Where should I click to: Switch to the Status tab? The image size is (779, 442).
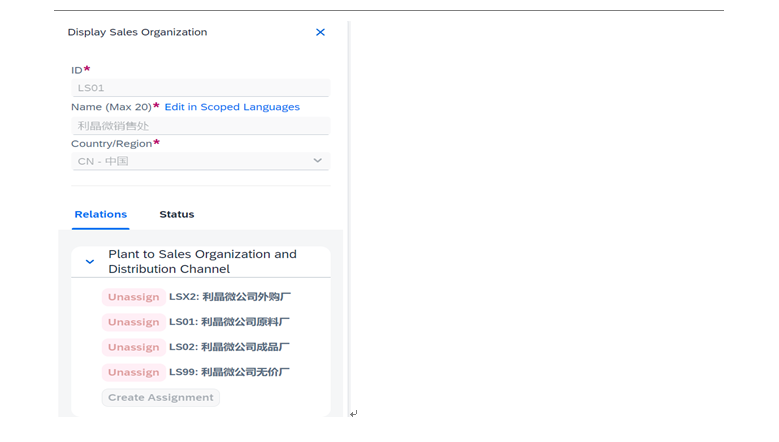point(177,214)
